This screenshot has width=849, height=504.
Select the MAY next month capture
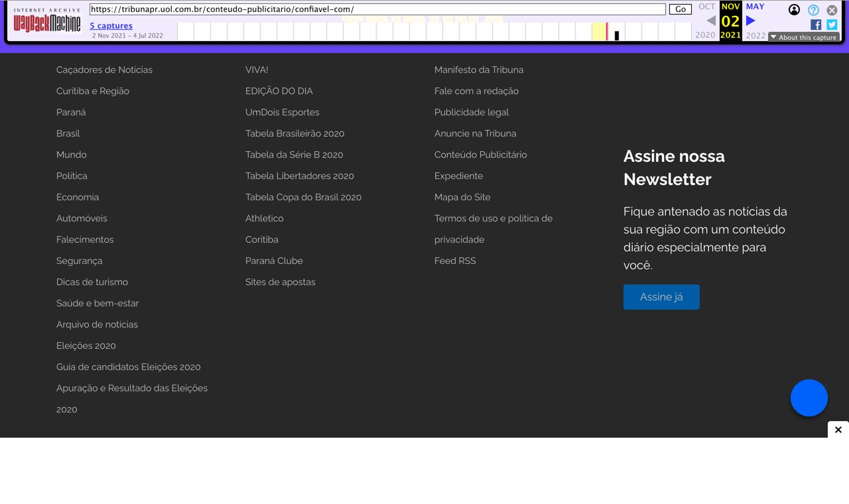755,7
